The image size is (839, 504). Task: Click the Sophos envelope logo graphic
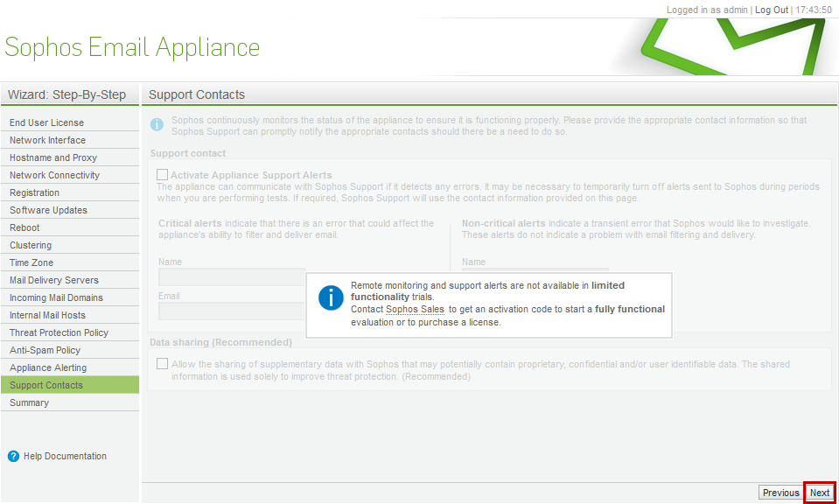pyautogui.click(x=733, y=46)
